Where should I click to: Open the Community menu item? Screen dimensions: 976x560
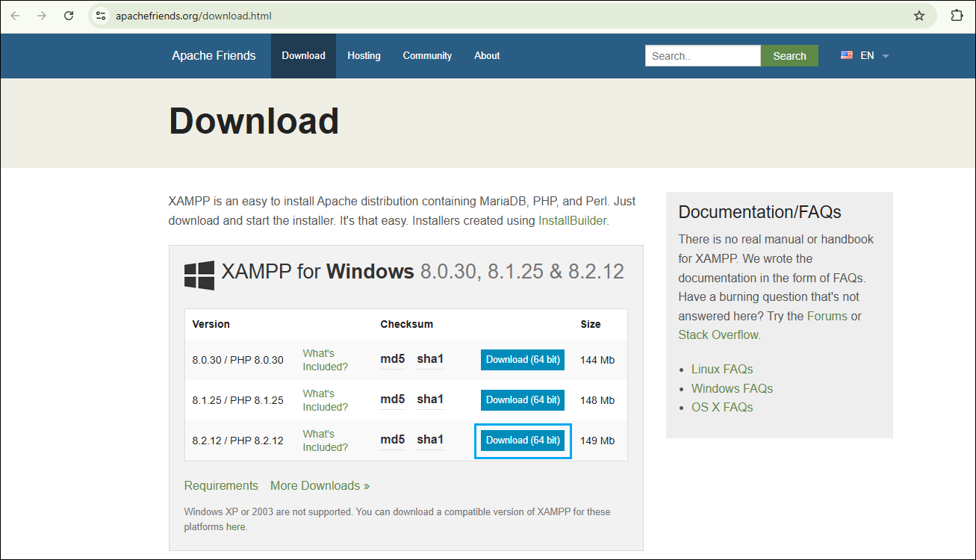(427, 55)
